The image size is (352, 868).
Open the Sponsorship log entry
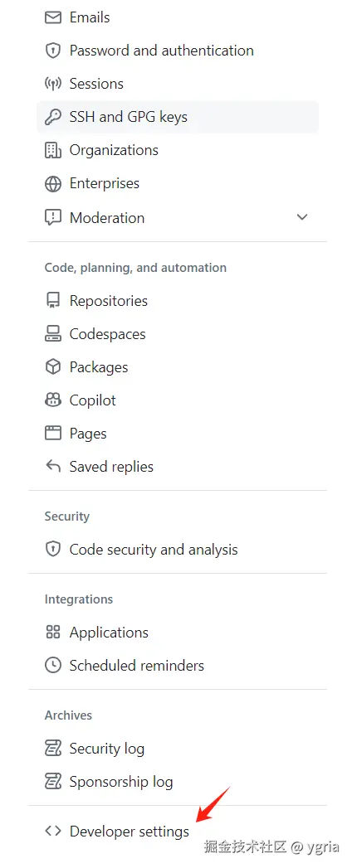coord(178,782)
